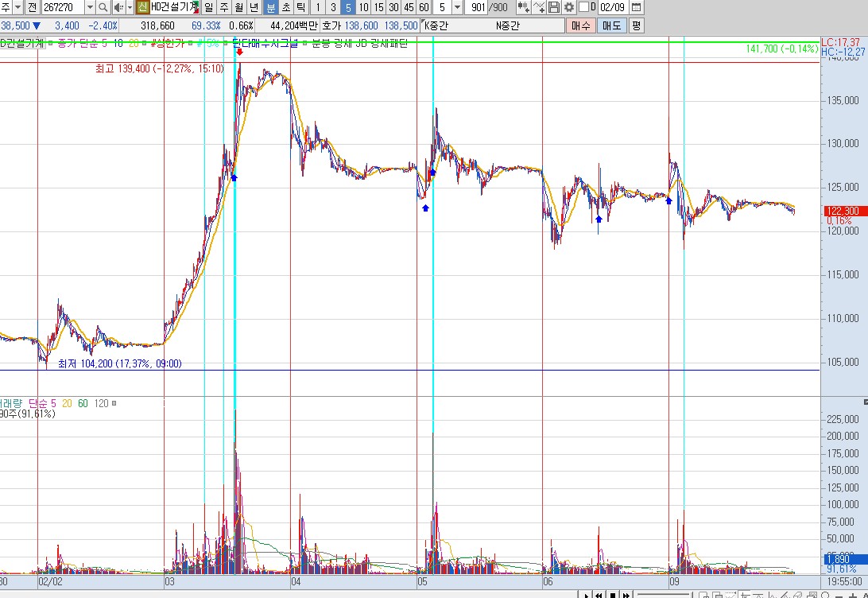
Task: Adjust the replay speed slider
Action: click(x=664, y=595)
